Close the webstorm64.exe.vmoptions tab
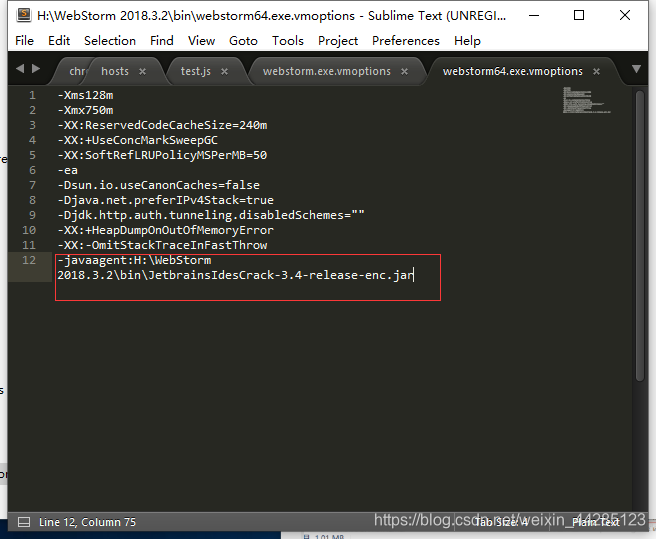Image resolution: width=656 pixels, height=539 pixels. pyautogui.click(x=597, y=72)
